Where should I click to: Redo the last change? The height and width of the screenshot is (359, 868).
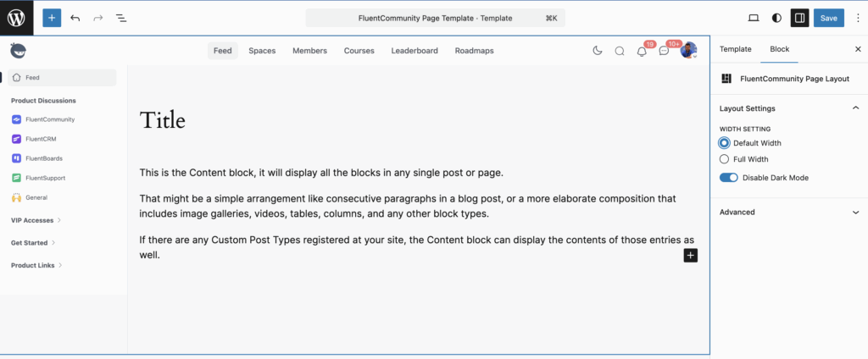point(98,19)
